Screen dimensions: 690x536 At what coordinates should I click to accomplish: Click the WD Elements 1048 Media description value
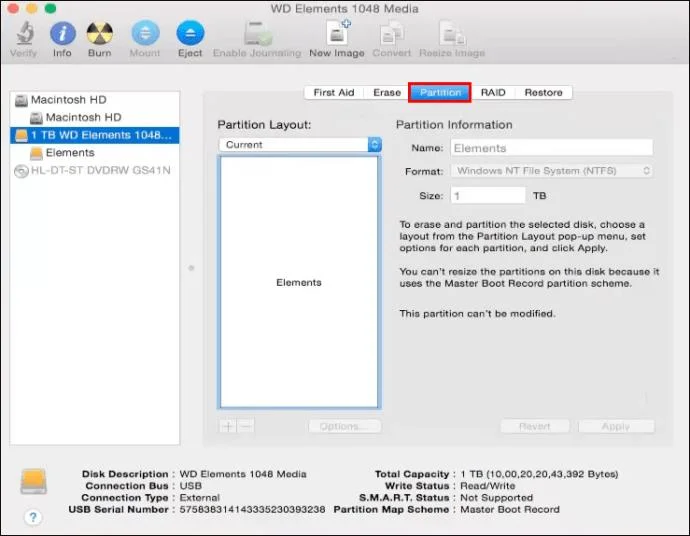243,474
